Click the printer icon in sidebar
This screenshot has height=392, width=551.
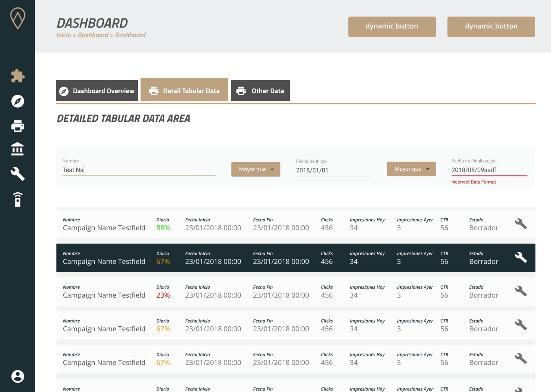tap(18, 126)
